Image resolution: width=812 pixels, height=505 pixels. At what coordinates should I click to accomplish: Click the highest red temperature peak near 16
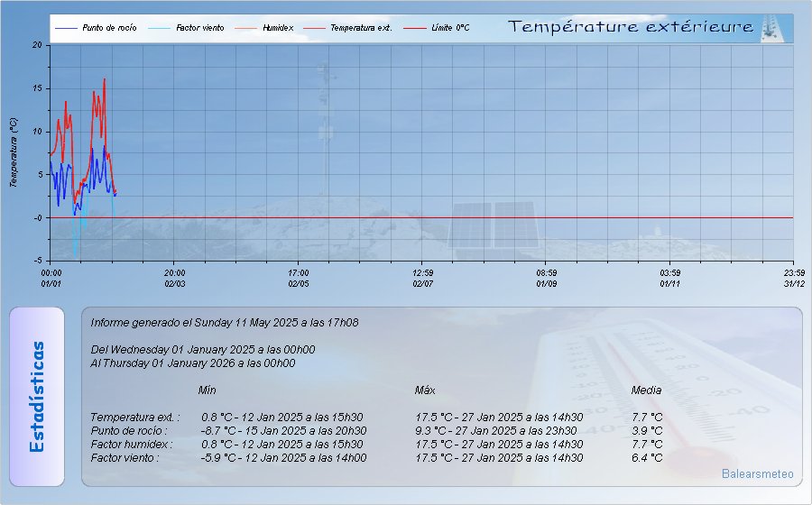pos(104,79)
